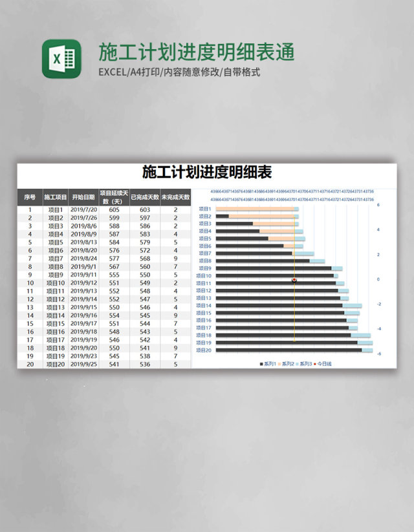Click the duration value 576
This screenshot has height=532, width=414.
point(114,250)
